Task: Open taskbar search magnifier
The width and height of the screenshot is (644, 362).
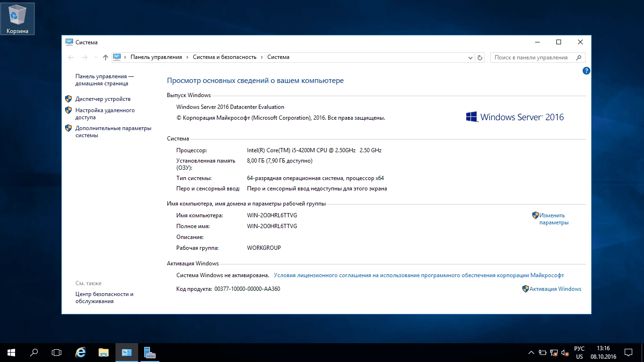Action: pos(34,352)
